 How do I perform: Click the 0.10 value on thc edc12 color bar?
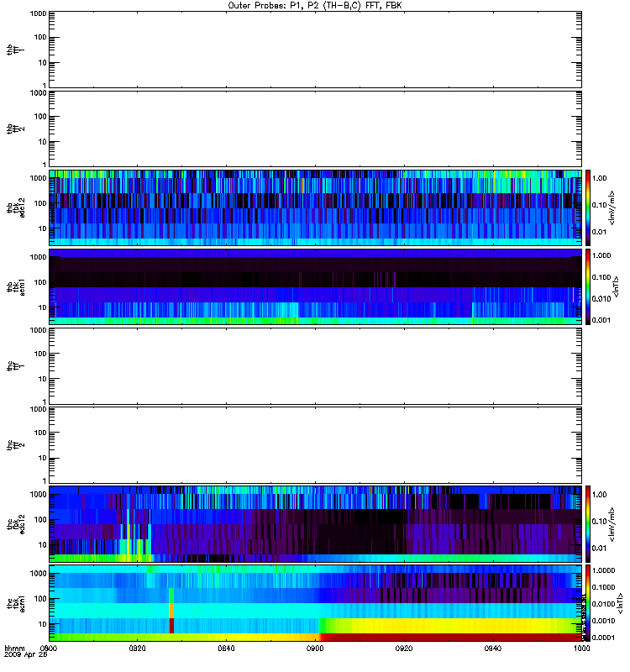coord(600,522)
